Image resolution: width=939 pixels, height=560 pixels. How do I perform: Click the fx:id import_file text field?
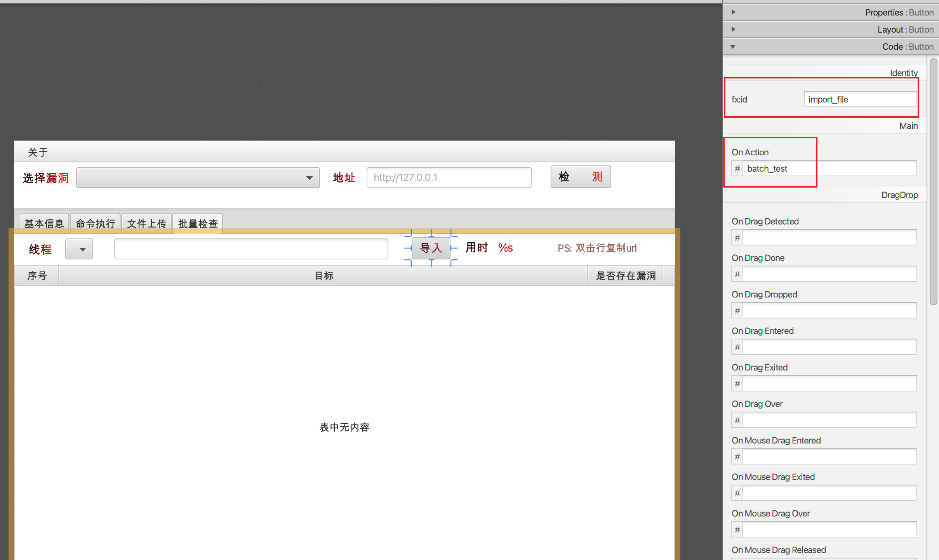click(x=860, y=99)
